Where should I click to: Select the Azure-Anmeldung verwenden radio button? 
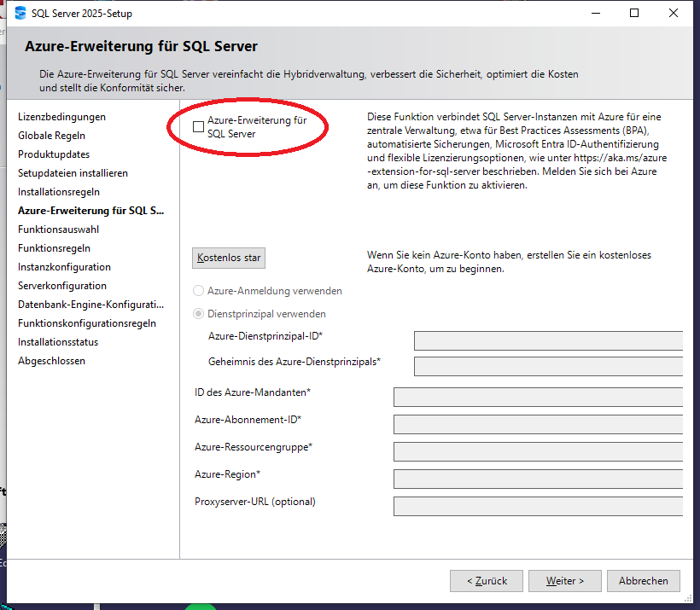pos(200,291)
